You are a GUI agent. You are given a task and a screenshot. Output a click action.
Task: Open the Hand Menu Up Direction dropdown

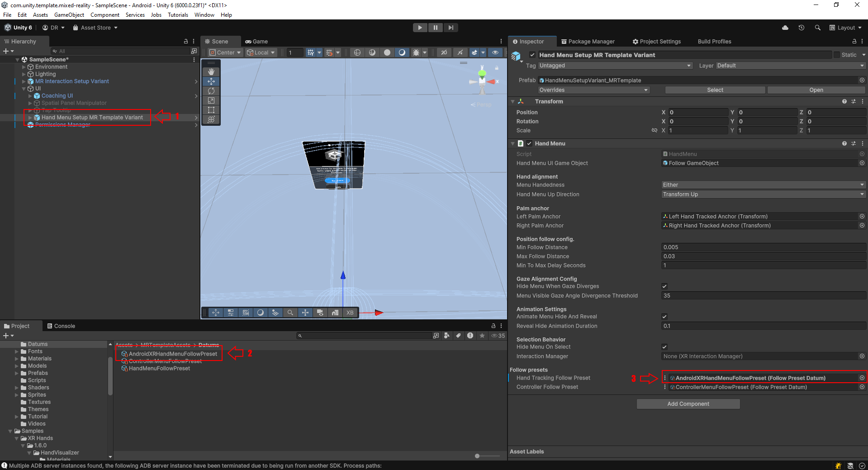763,195
